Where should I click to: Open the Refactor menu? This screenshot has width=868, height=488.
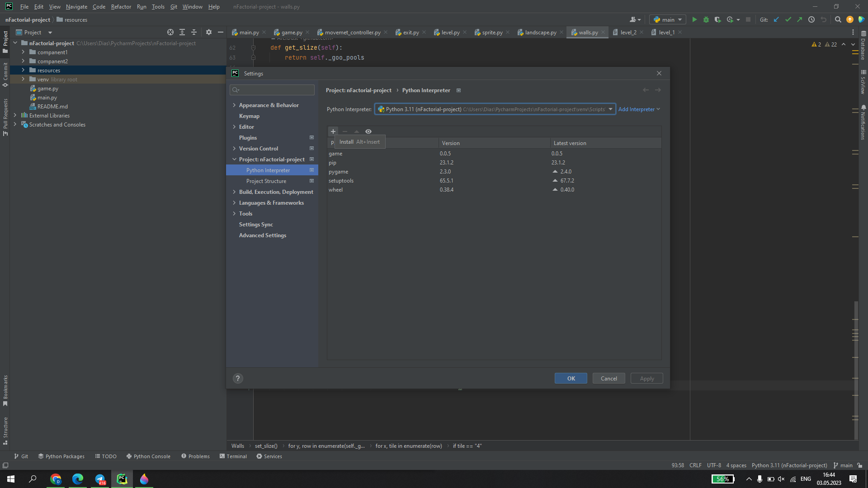[121, 7]
